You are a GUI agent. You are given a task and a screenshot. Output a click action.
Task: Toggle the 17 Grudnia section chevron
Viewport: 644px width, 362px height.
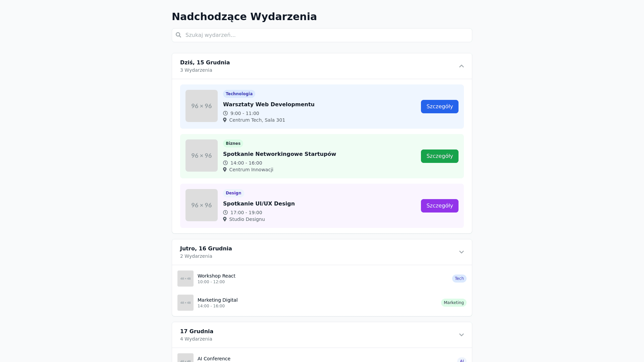(x=461, y=335)
